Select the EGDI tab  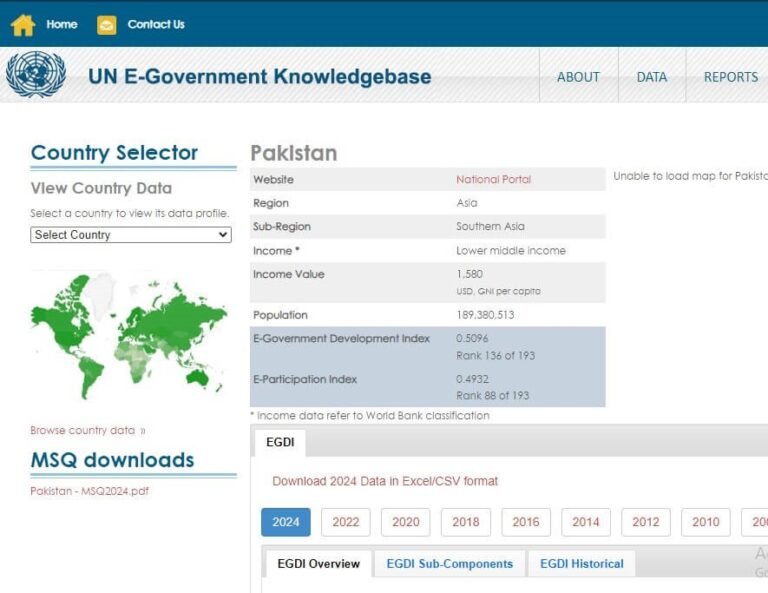click(x=279, y=442)
